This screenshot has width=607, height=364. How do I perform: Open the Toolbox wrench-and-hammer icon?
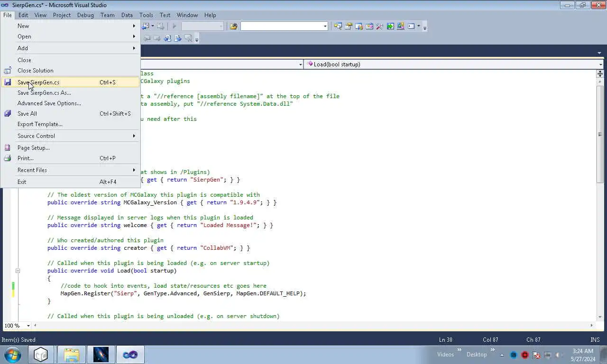[x=380, y=26]
